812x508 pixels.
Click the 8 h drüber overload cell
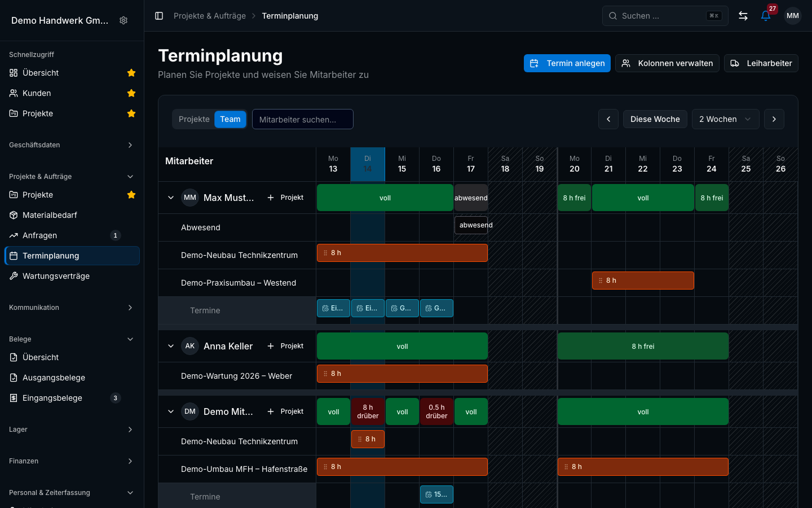pyautogui.click(x=368, y=411)
